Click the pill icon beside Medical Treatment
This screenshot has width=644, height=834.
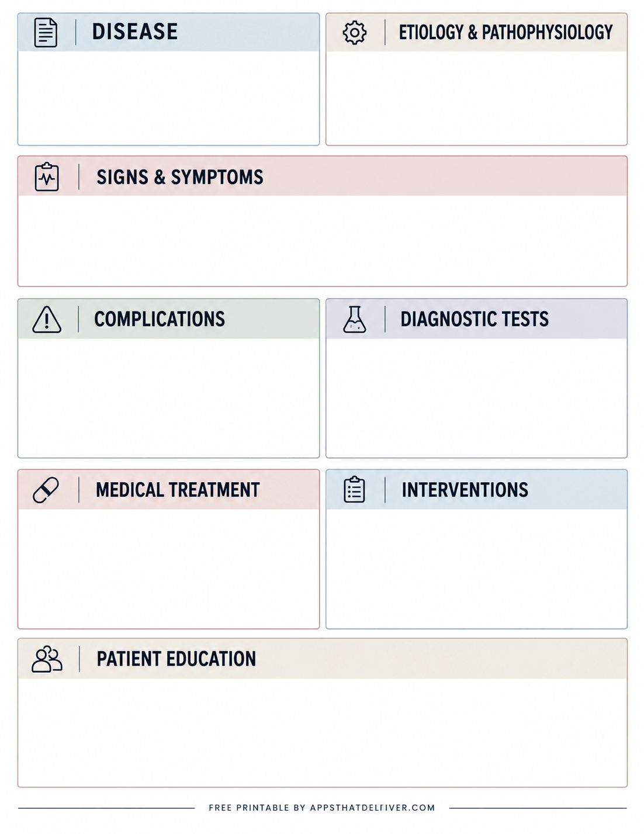point(46,490)
